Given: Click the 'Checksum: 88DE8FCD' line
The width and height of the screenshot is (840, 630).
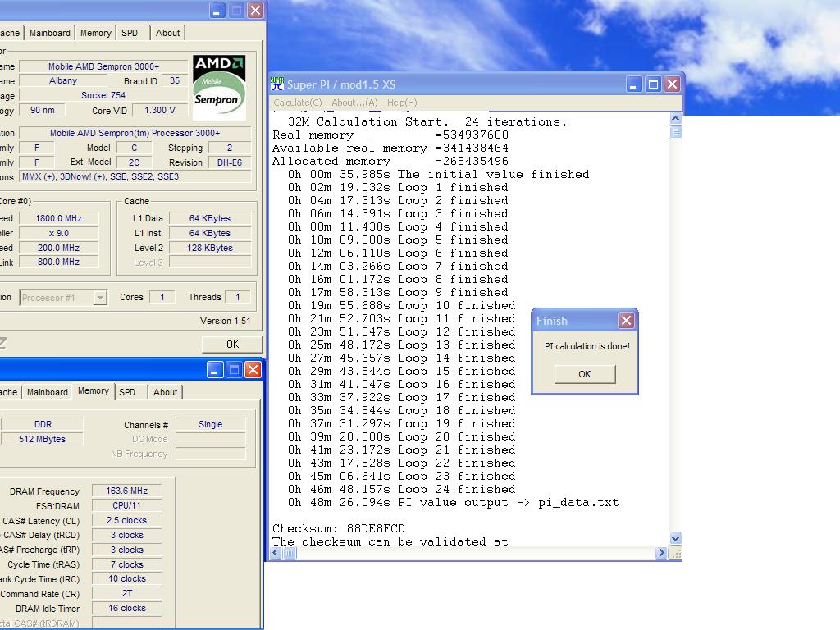Looking at the screenshot, I should click(x=339, y=529).
